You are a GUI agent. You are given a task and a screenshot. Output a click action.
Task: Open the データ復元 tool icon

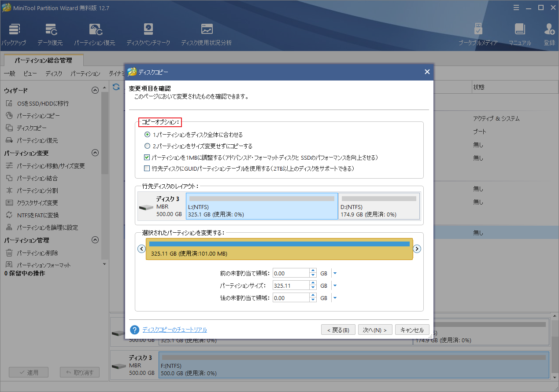pyautogui.click(x=50, y=30)
